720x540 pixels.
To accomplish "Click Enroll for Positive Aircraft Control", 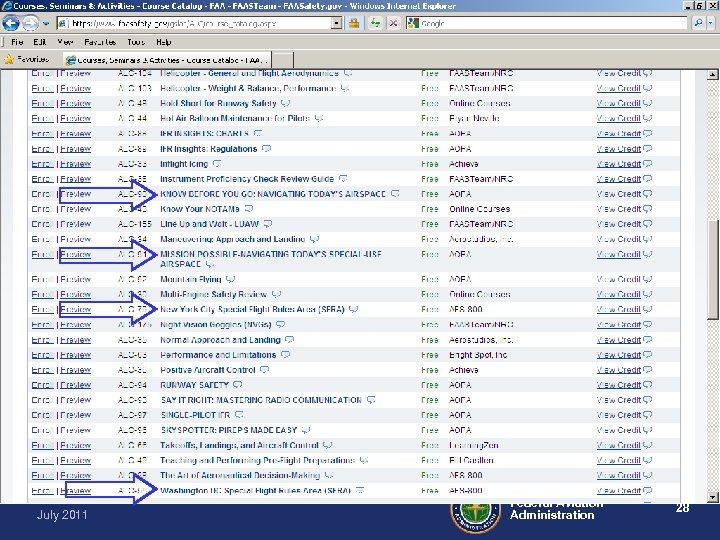I will click(x=42, y=370).
